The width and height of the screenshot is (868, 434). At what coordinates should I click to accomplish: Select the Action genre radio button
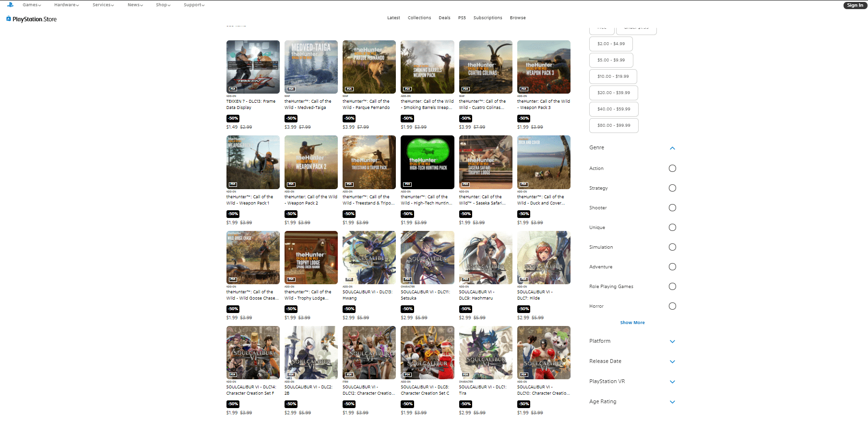click(x=672, y=169)
